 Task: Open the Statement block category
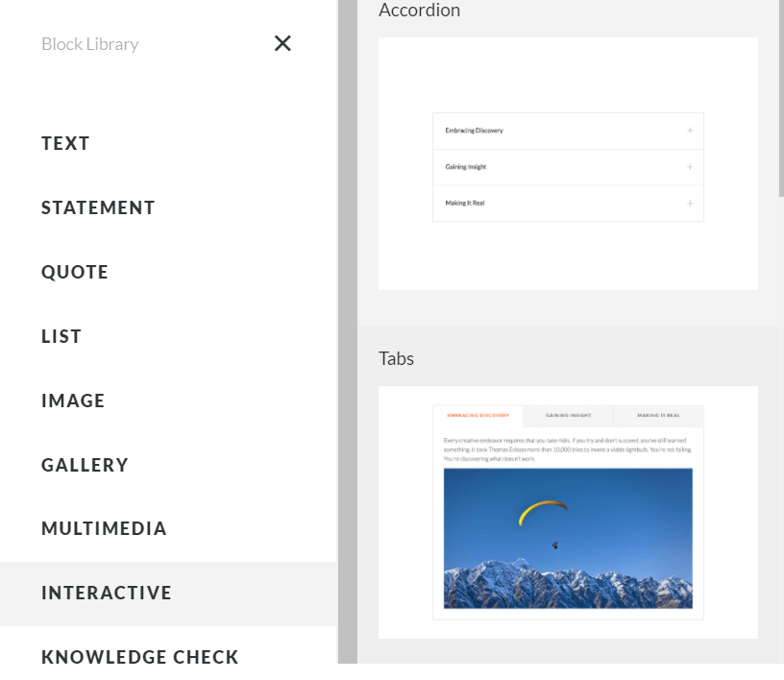pos(98,207)
